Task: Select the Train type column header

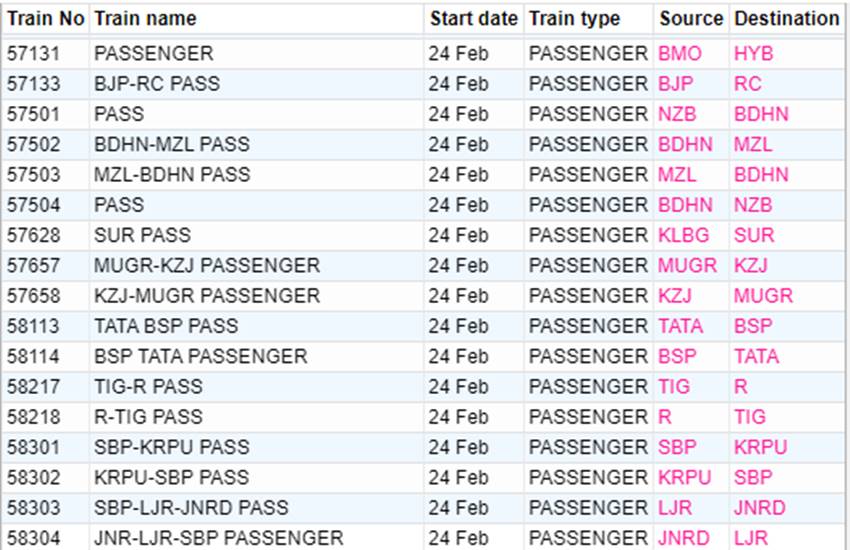Action: coord(574,18)
